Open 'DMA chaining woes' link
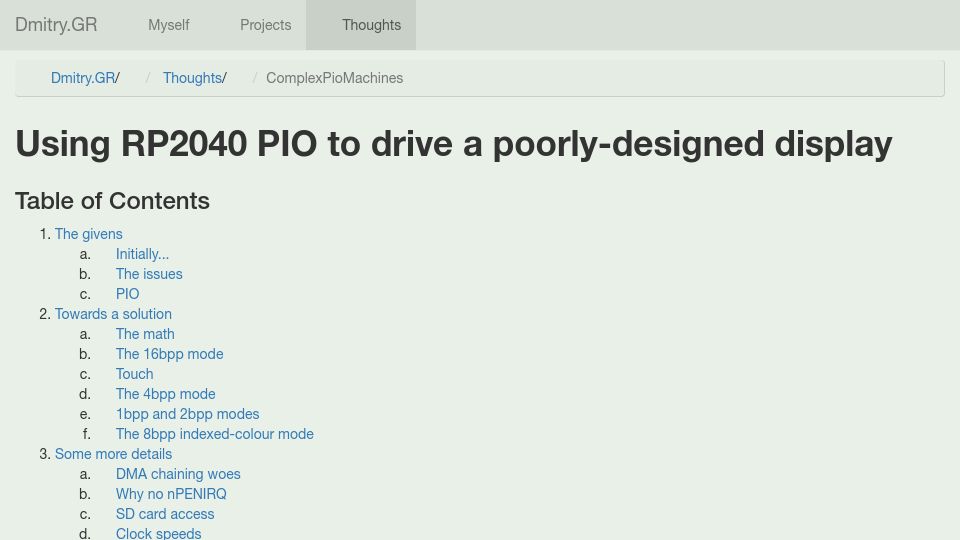This screenshot has width=960, height=540. 178,474
